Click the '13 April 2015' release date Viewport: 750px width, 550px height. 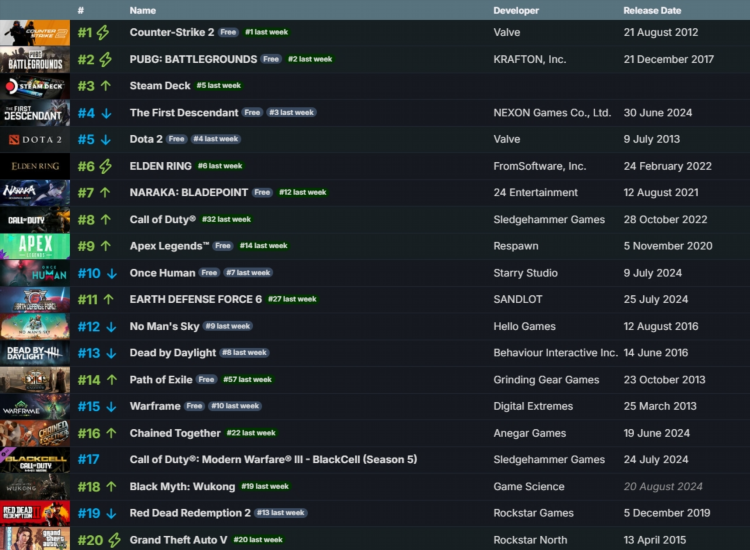click(x=654, y=540)
